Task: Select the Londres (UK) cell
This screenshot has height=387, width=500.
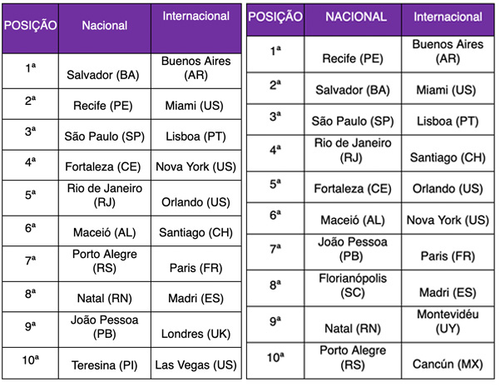Action: pos(196,330)
